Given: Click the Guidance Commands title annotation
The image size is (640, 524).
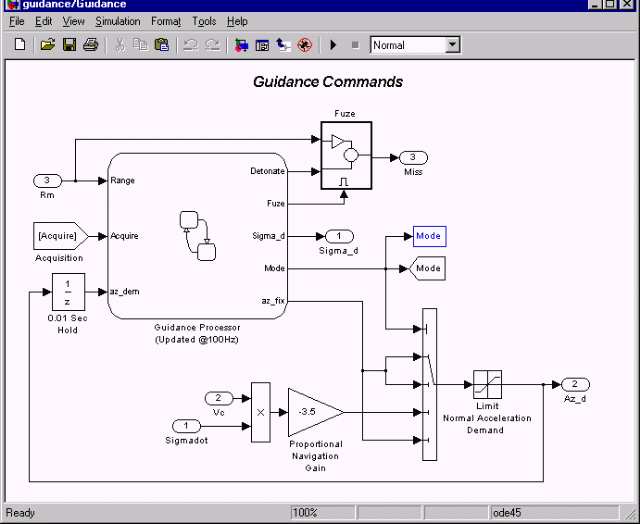Looking at the screenshot, I should tap(328, 82).
